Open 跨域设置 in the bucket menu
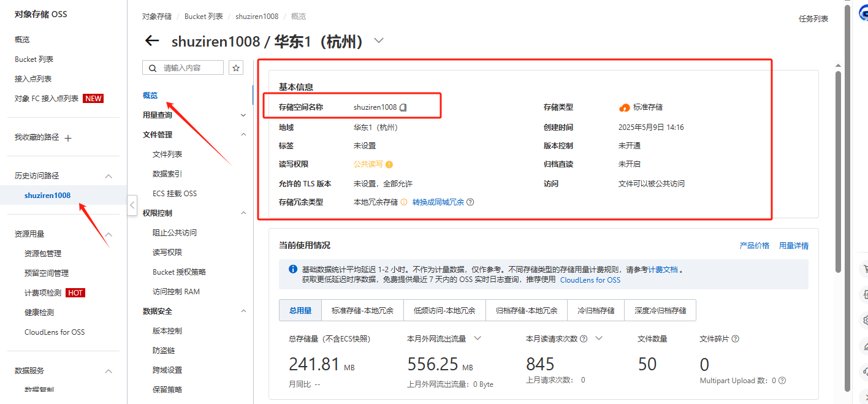Viewport: 868px width, 404px height. (x=167, y=370)
